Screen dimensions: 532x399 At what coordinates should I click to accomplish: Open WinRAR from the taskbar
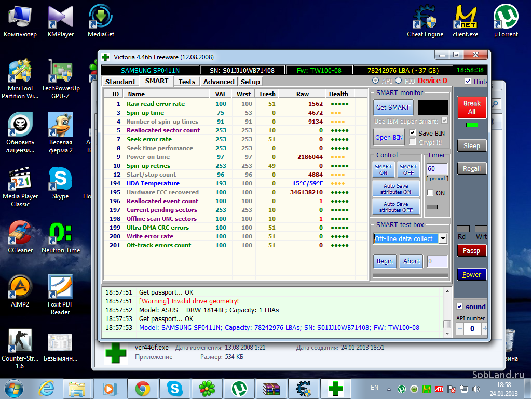[271, 389]
